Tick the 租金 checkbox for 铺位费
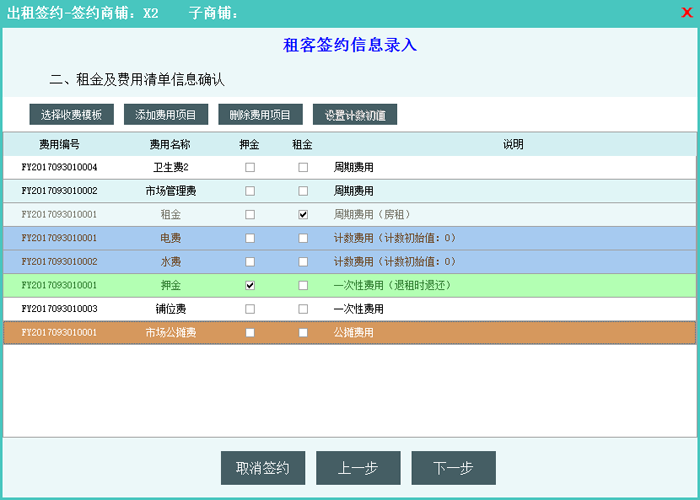The image size is (700, 500). point(303,309)
